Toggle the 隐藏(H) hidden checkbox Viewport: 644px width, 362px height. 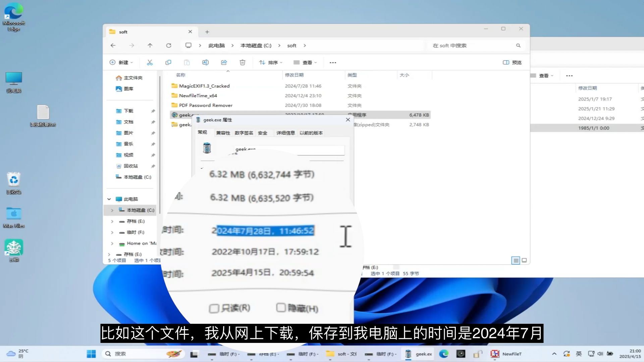[281, 308]
